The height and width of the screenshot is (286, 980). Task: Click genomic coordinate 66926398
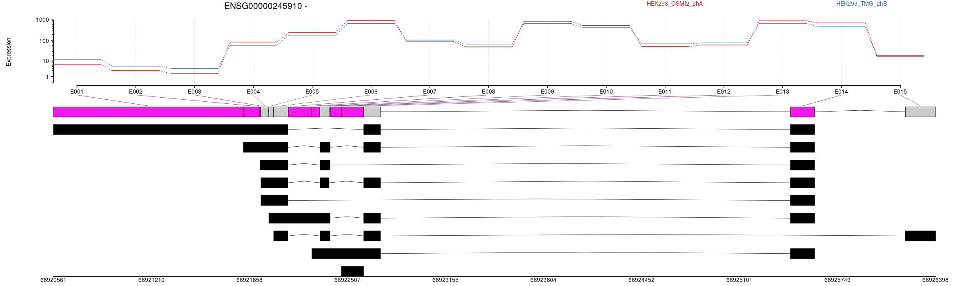[x=935, y=280]
